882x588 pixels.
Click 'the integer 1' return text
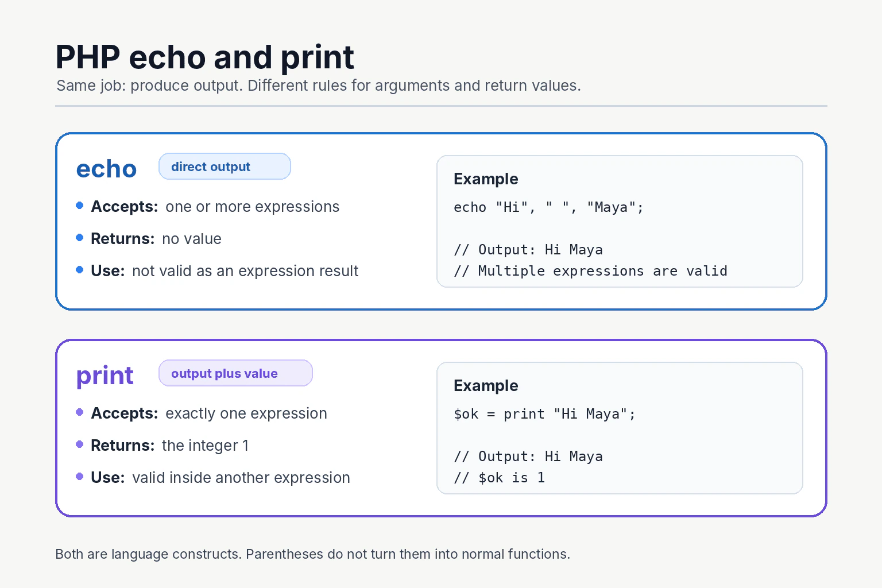point(206,446)
